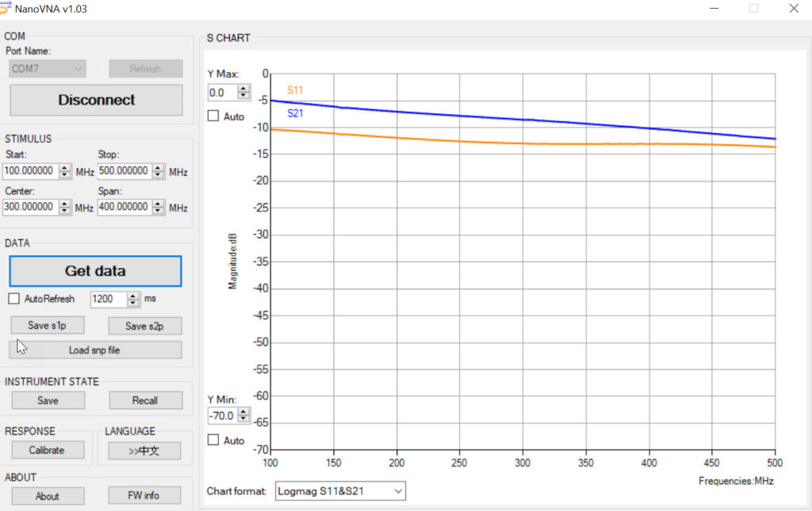This screenshot has width=812, height=511.
Task: Lower the Y Min value with down arrow
Action: pos(243,419)
